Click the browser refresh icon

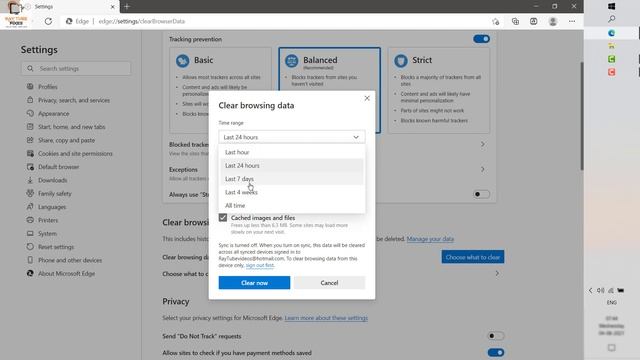[x=48, y=21]
